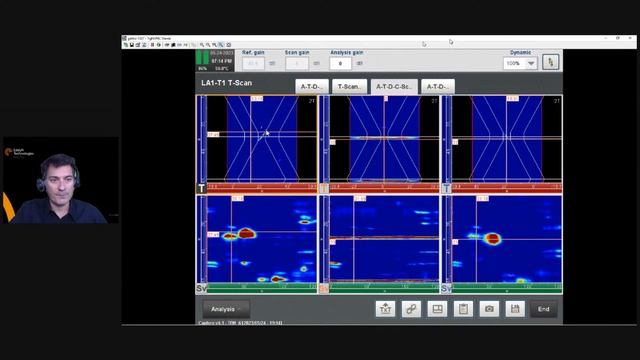Click the chain link icon button

(x=411, y=309)
